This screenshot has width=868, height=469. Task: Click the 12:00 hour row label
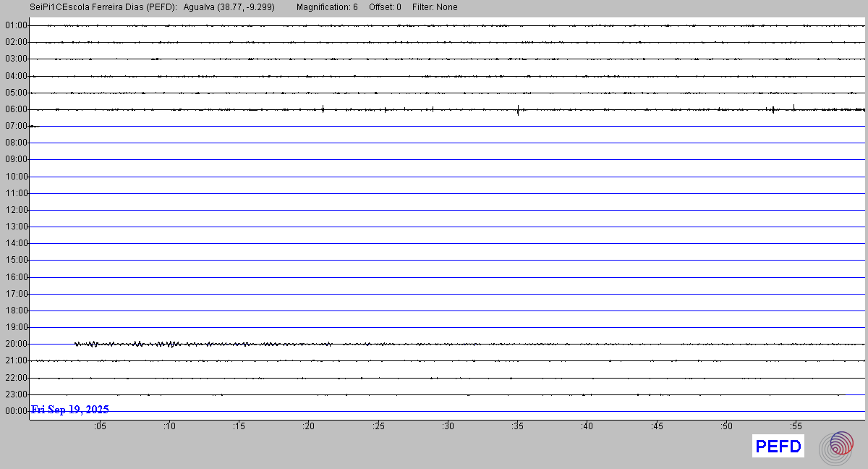[16, 210]
